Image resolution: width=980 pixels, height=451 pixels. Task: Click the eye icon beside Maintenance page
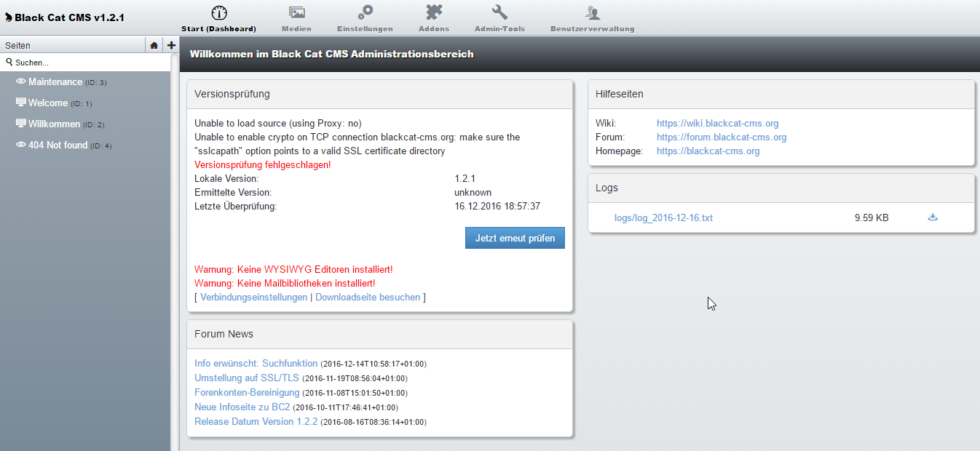[21, 81]
